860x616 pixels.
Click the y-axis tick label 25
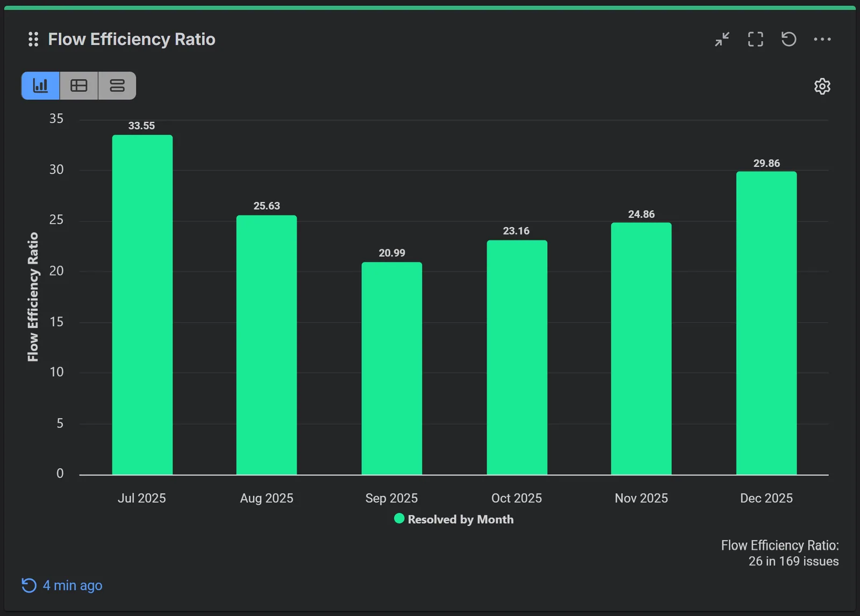[x=56, y=220]
